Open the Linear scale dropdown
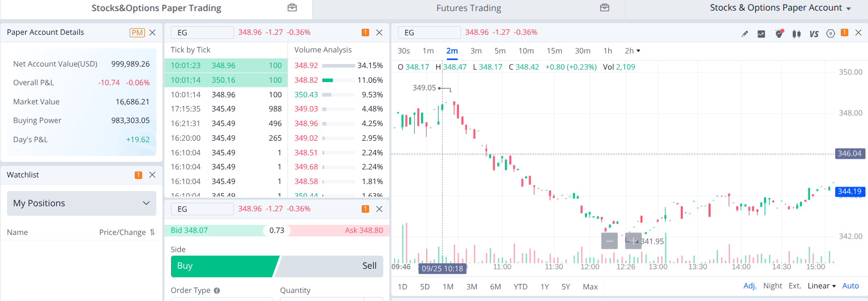868x301 pixels. (x=821, y=286)
